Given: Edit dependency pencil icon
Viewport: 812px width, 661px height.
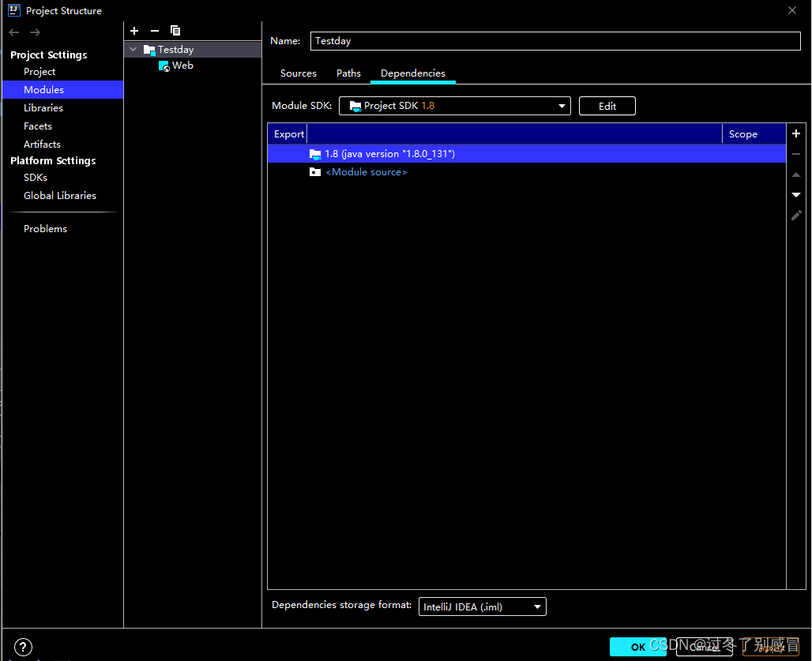Looking at the screenshot, I should (796, 216).
